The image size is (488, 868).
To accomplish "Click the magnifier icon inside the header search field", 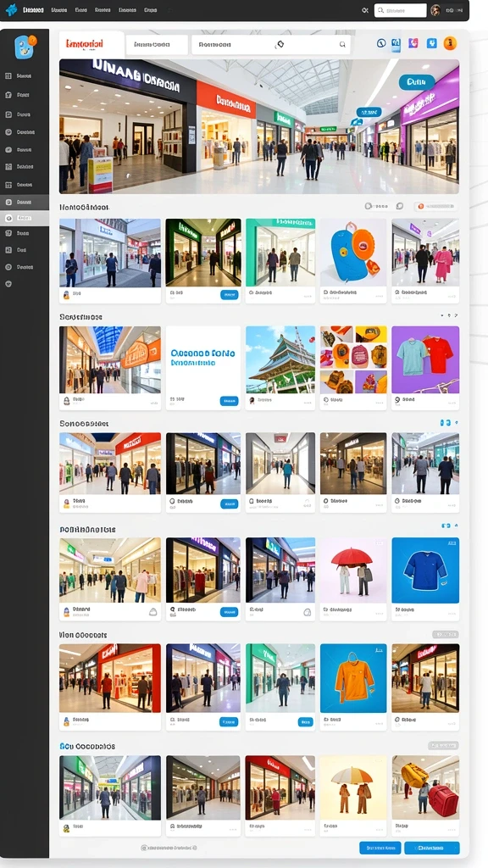I will click(x=342, y=44).
